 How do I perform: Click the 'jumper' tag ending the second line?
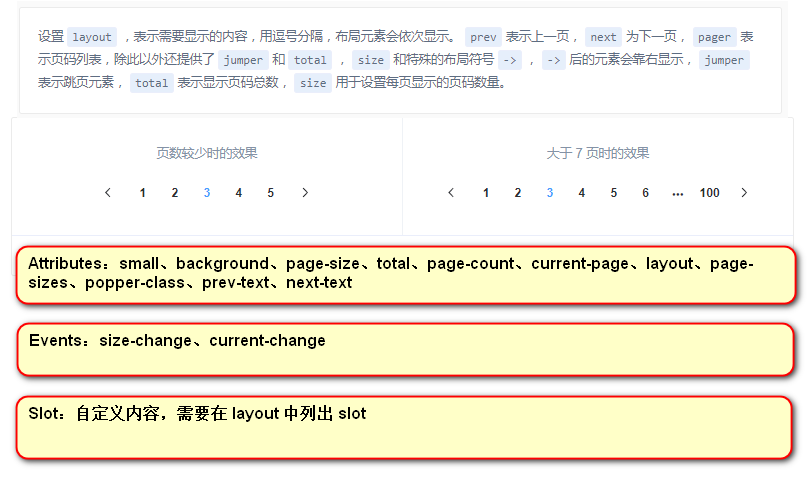coord(724,60)
